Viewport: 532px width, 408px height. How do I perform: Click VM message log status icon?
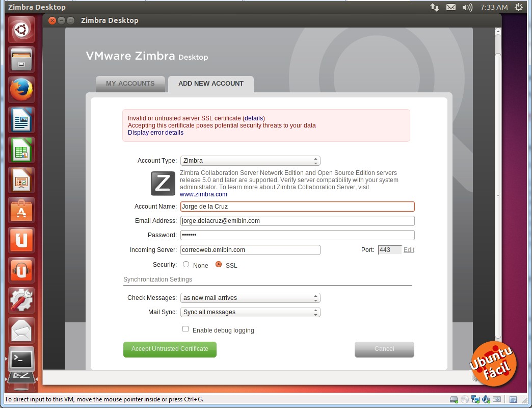tap(513, 399)
